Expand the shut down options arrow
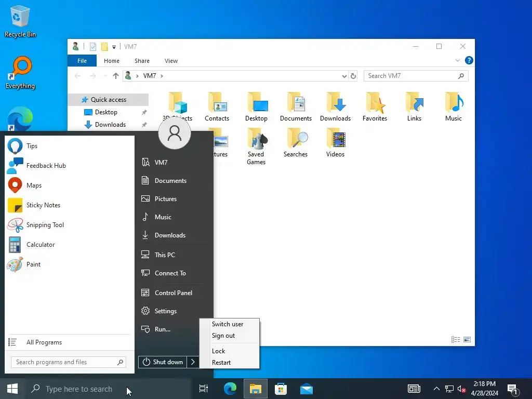Image resolution: width=532 pixels, height=399 pixels. click(x=193, y=362)
